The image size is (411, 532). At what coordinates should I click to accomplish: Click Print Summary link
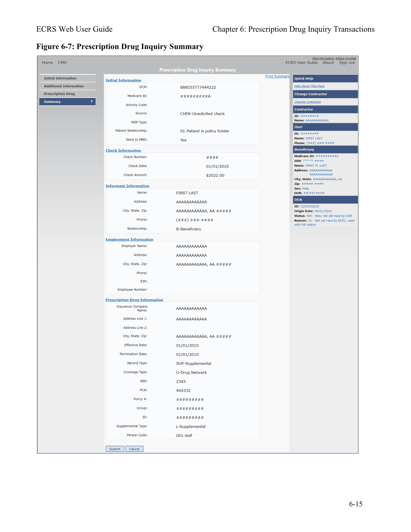277,76
